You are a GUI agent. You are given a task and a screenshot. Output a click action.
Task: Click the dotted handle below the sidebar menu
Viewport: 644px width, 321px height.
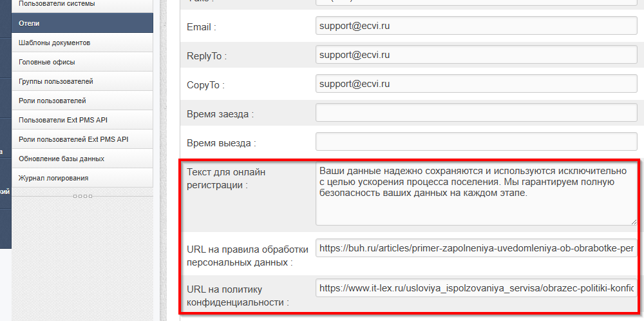coord(82,196)
